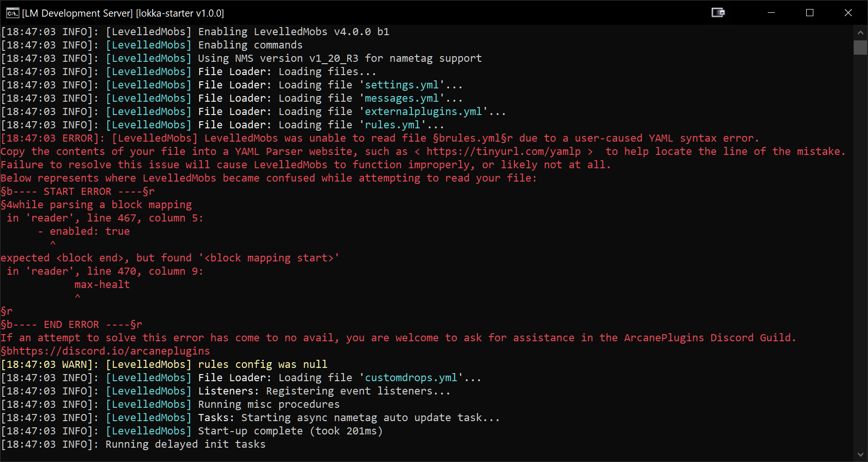Click the scrollbar up arrow
The width and height of the screenshot is (868, 462).
click(860, 33)
